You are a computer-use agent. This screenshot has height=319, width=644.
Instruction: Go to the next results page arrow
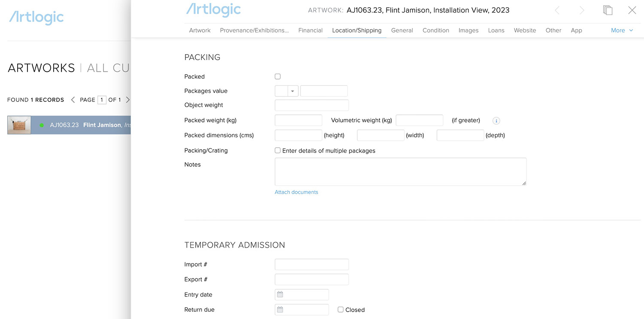[x=128, y=100]
